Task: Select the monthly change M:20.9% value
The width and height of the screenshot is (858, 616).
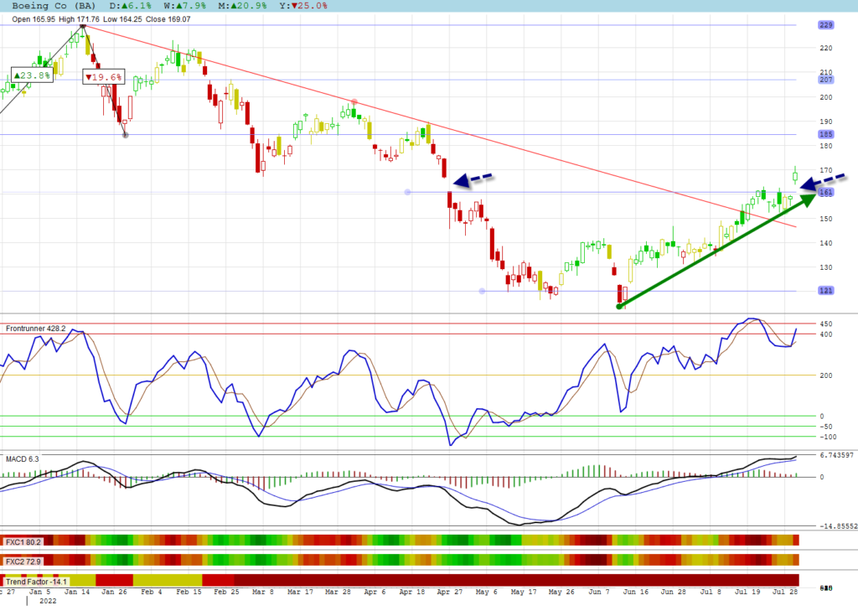Action: [242, 6]
